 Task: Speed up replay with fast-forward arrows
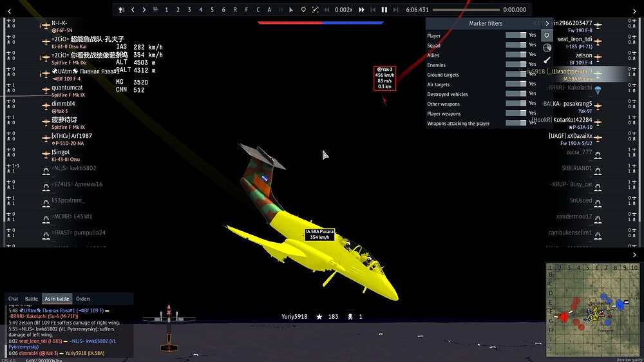tap(361, 10)
